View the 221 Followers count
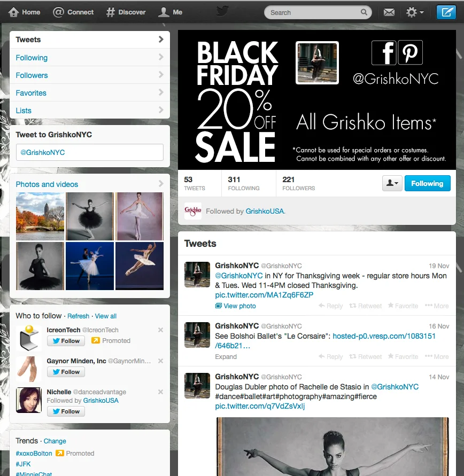 (x=298, y=183)
